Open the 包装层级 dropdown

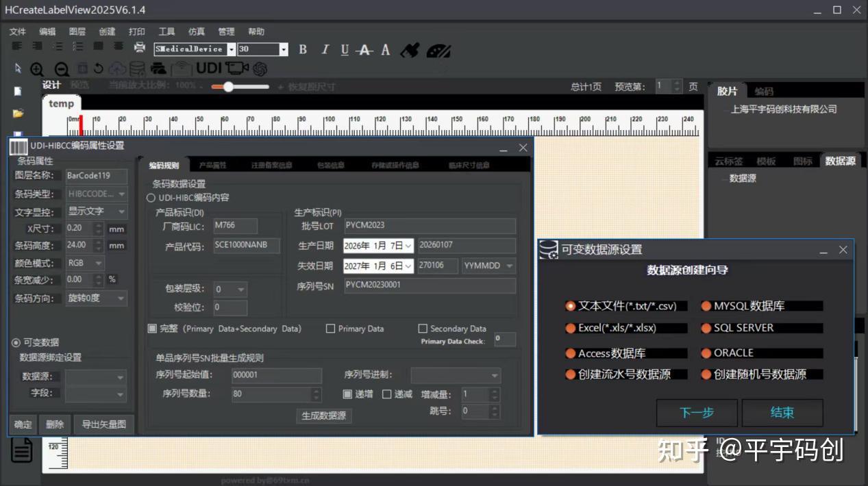click(x=230, y=290)
